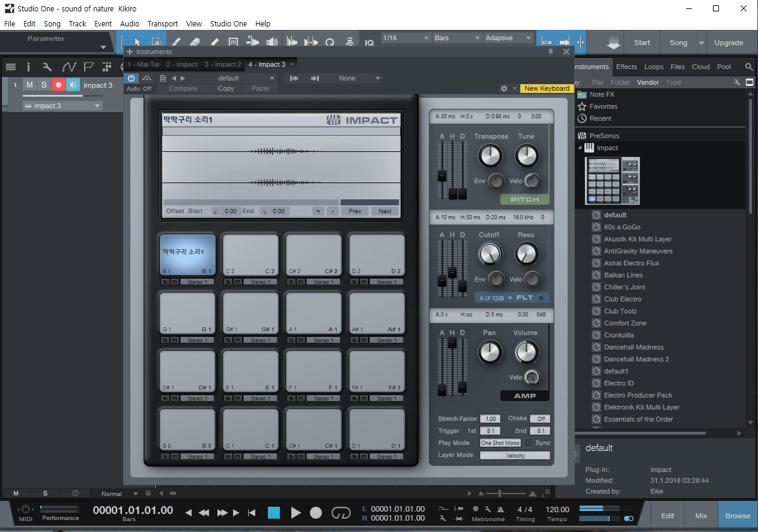Open the filter type A LP 12dB dropdown

(496, 298)
